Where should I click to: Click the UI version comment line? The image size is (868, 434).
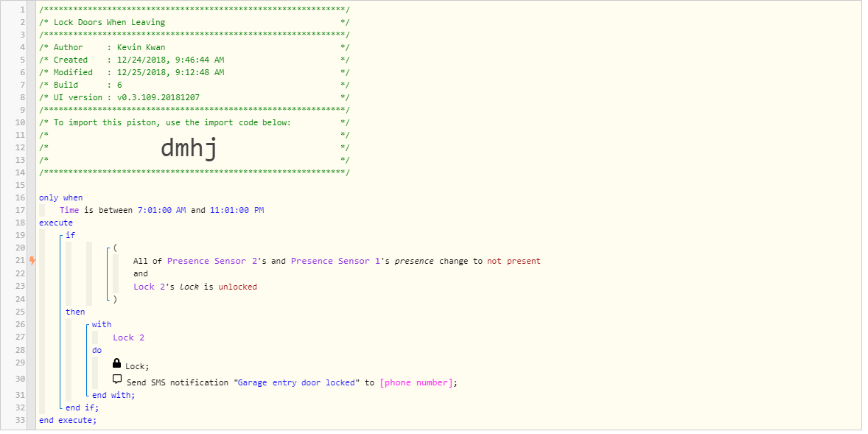point(195,97)
